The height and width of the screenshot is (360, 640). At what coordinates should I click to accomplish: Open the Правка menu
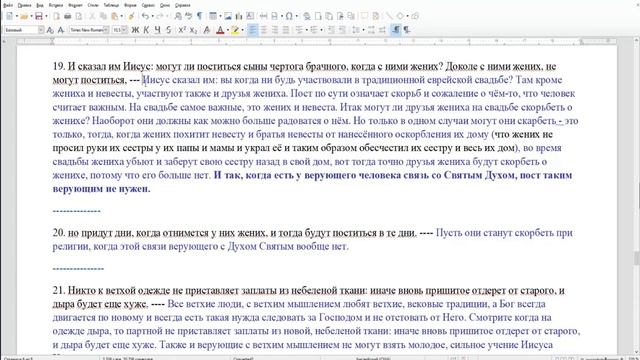click(x=24, y=5)
